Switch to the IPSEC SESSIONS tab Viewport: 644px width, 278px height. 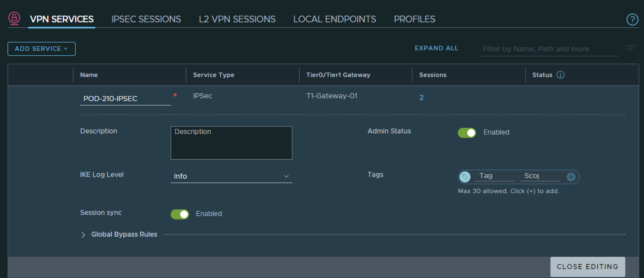click(146, 19)
